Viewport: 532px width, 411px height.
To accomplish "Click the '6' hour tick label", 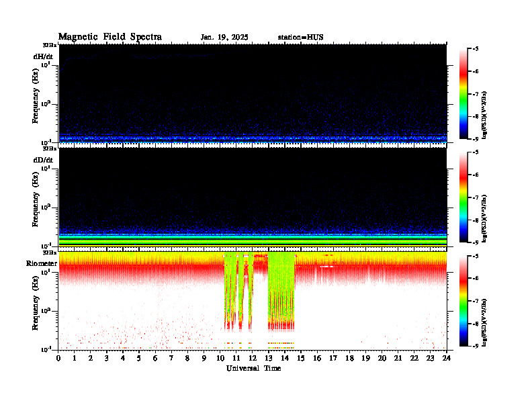I will tap(155, 358).
